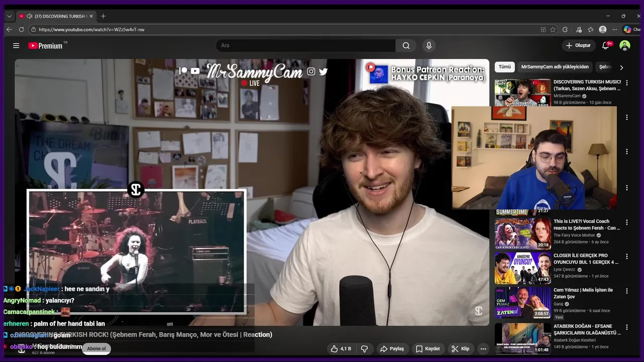Select the partially visible Şebn chip
Screen dimensions: 644x362
tap(605, 67)
